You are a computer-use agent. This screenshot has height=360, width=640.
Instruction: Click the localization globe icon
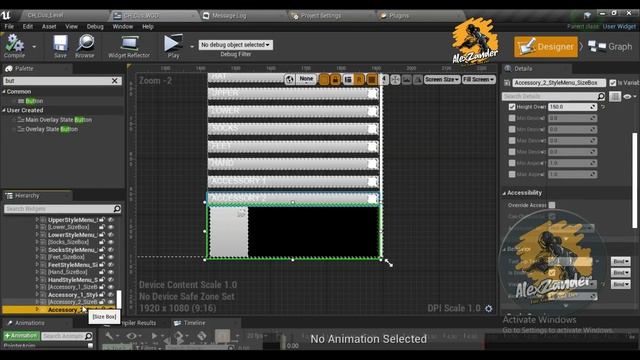289,79
